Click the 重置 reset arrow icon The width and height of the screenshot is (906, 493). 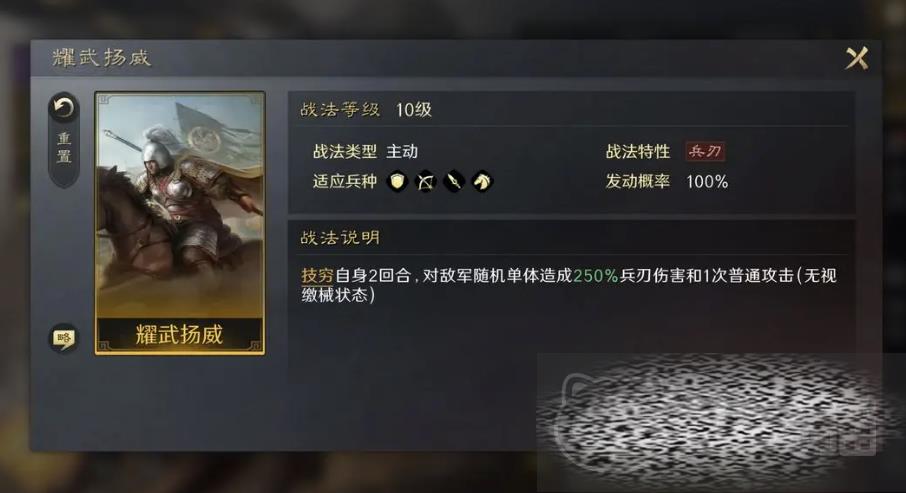pos(64,108)
